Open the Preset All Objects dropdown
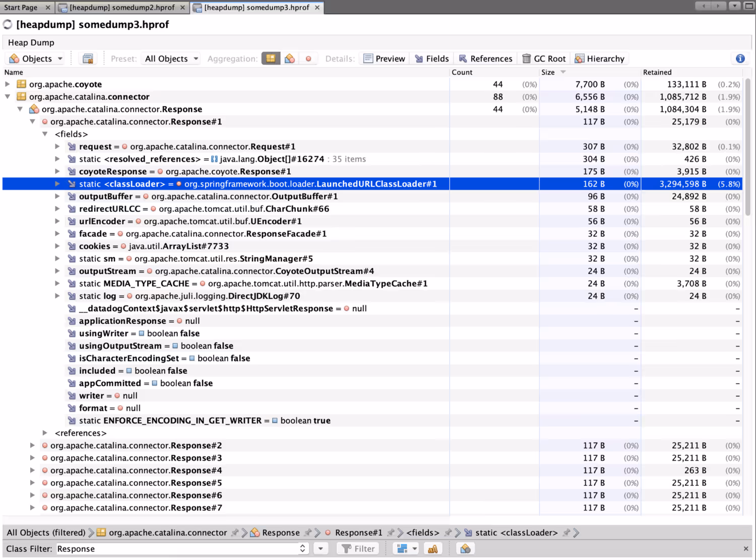The image size is (756, 560). [171, 58]
